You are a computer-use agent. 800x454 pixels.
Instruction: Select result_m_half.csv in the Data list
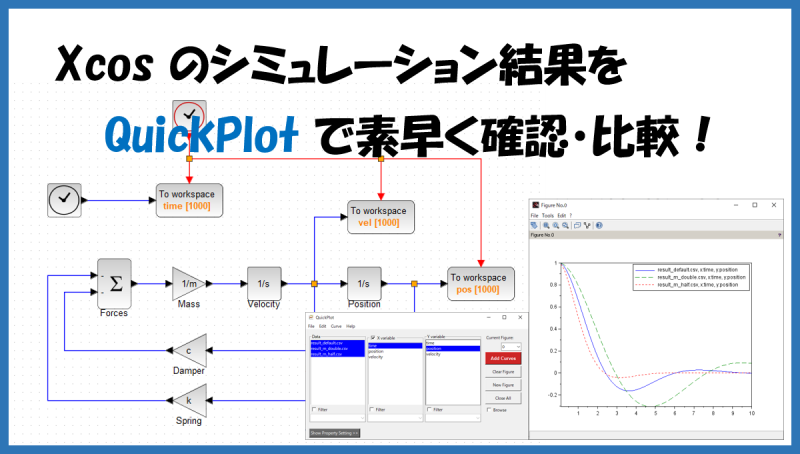(338, 354)
